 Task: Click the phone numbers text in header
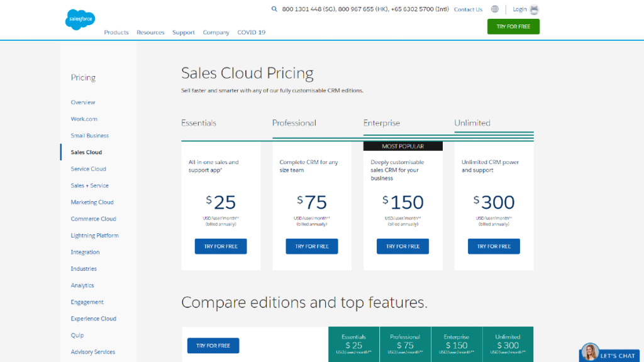[x=365, y=9]
